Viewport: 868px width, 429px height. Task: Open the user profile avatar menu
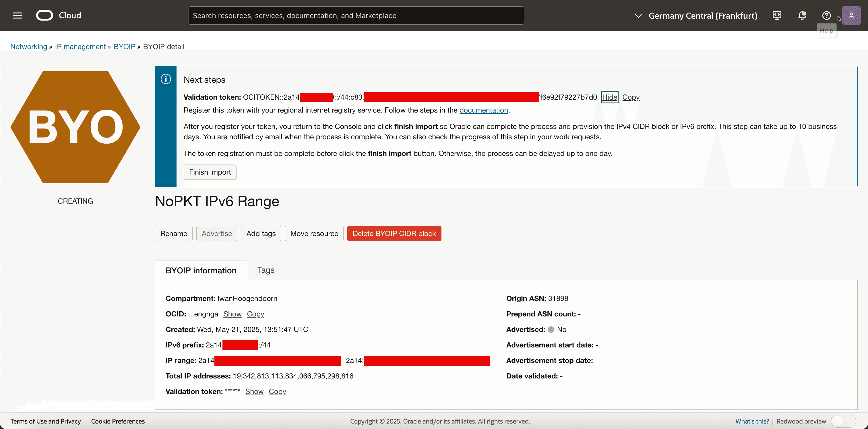[x=851, y=16]
